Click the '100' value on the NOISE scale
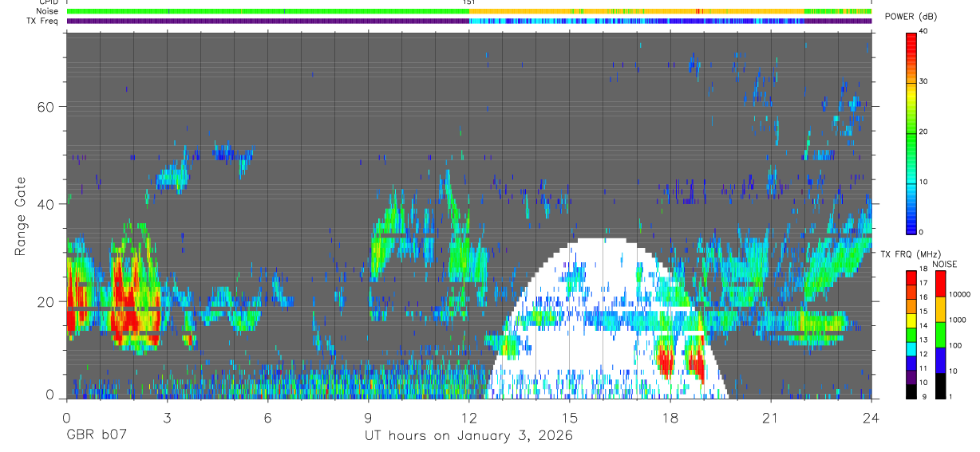 pos(954,346)
